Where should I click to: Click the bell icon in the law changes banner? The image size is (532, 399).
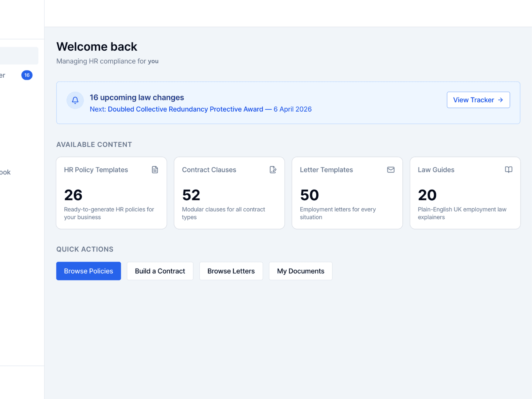(x=75, y=100)
